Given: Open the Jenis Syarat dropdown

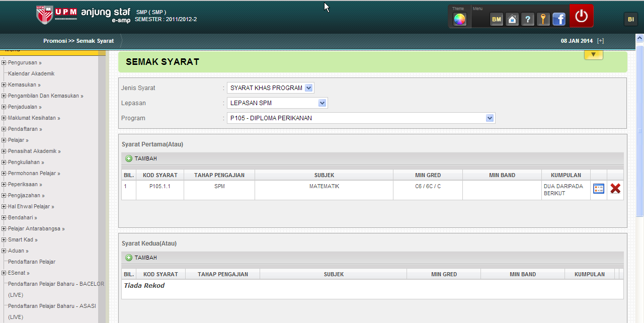Looking at the screenshot, I should pyautogui.click(x=270, y=88).
